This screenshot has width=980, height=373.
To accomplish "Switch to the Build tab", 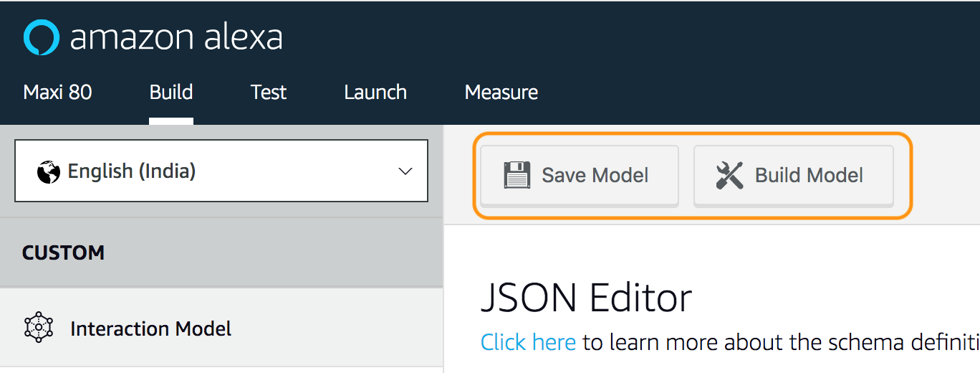I will [171, 93].
